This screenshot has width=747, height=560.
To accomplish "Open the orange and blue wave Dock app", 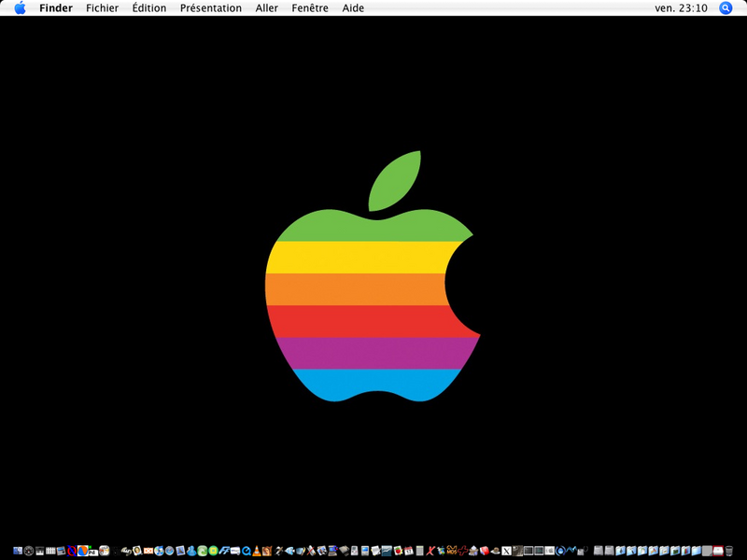I will (x=82, y=551).
